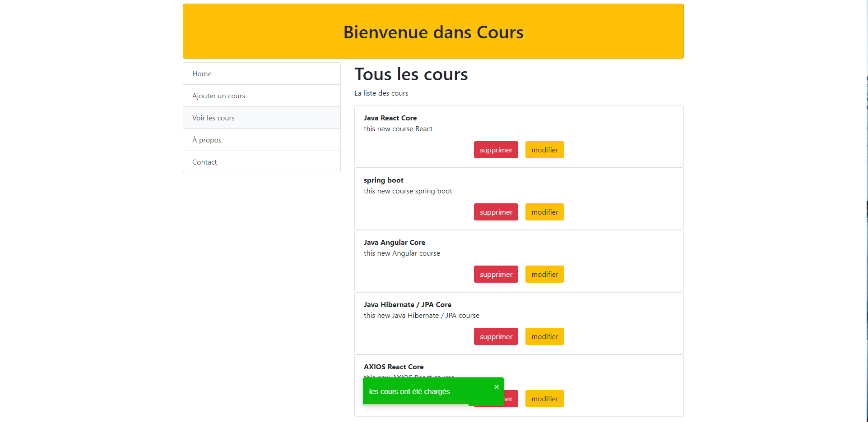The height and width of the screenshot is (422, 868).
Task: Click modifier for Java Angular Core
Action: (x=544, y=274)
